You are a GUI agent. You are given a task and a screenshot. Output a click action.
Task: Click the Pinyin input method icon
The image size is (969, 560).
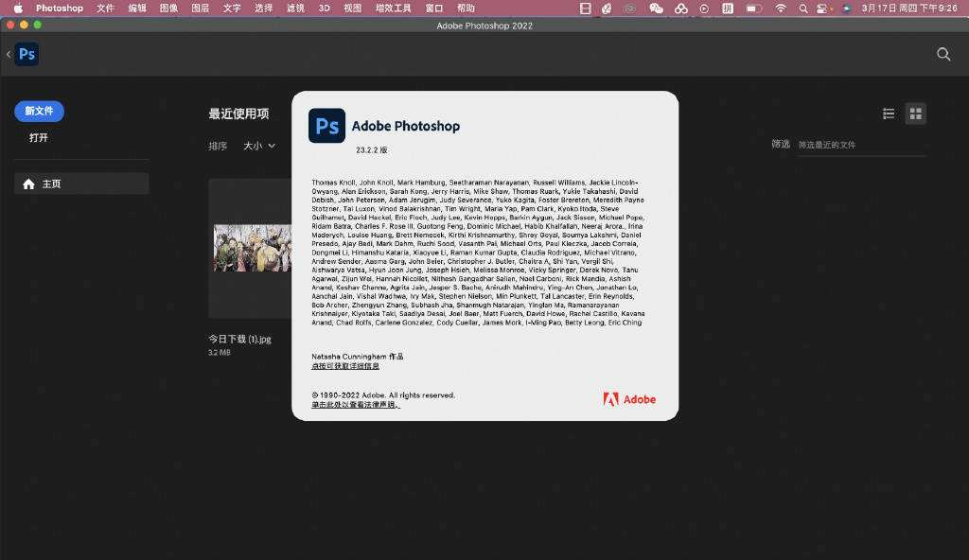(728, 8)
